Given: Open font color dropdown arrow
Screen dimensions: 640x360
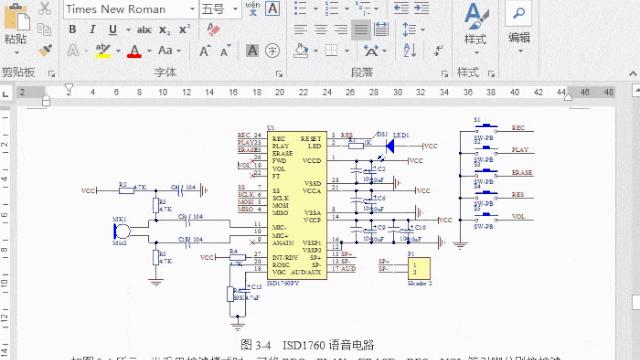Looking at the screenshot, I should point(149,51).
